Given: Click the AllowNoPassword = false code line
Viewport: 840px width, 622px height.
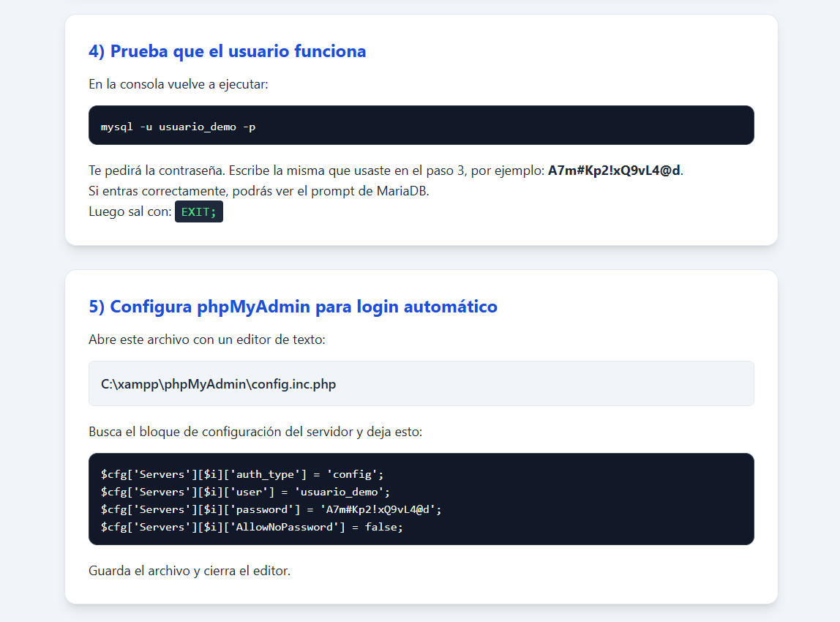Looking at the screenshot, I should (252, 527).
